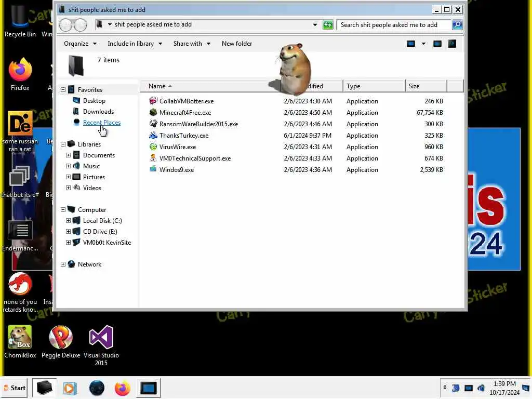Select the VM0b0t KevinSite drive
The image size is (532, 399).
(107, 242)
